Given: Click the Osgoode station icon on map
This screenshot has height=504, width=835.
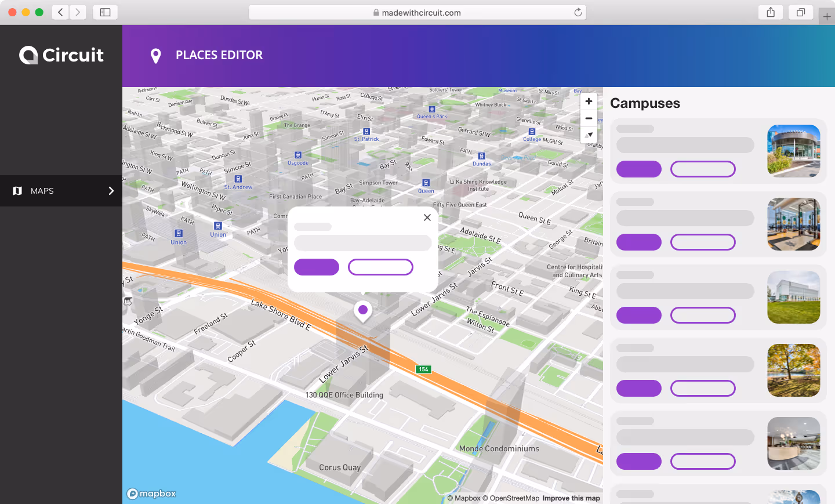Looking at the screenshot, I should 298,155.
